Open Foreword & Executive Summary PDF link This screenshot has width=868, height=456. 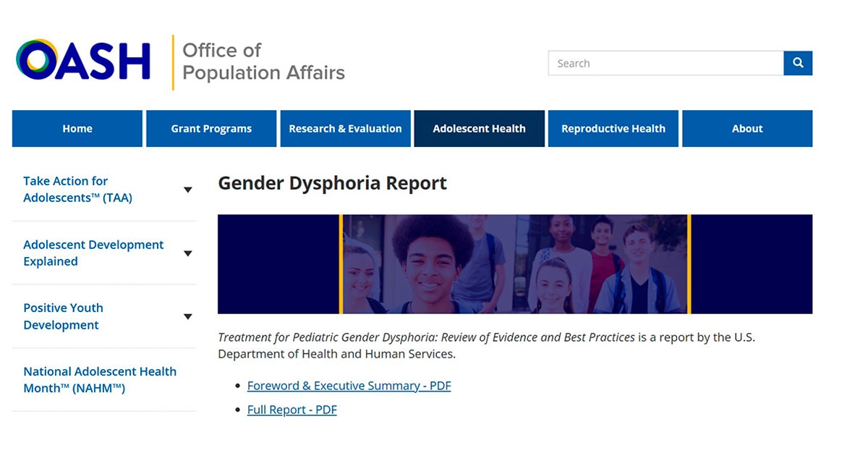(x=349, y=386)
